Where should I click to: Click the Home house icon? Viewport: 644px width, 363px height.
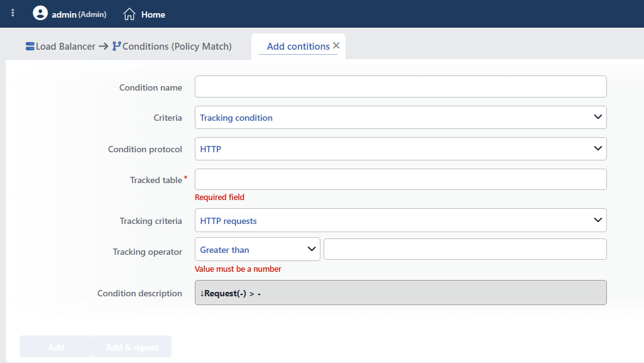coord(129,14)
